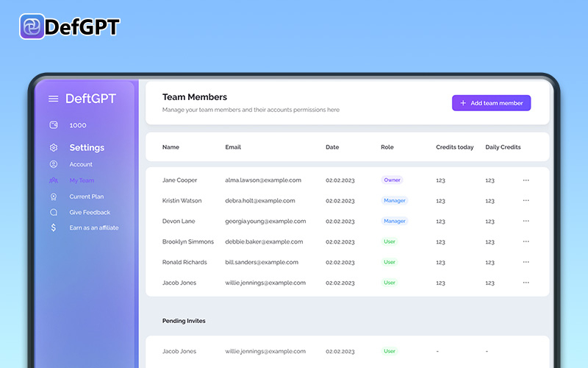Click Jane Cooper's date 02.02.2023
Screen dimensions: 588x368
340,180
